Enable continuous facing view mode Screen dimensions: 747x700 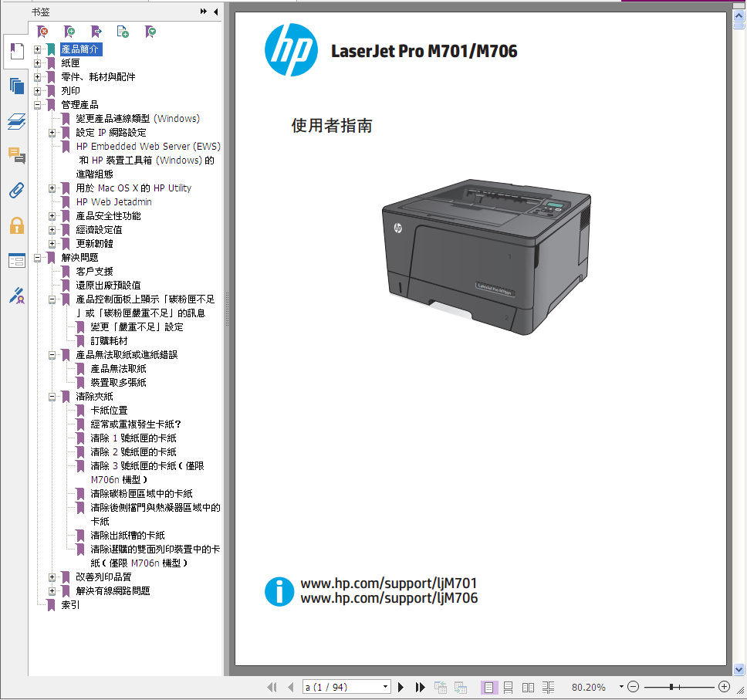(549, 687)
